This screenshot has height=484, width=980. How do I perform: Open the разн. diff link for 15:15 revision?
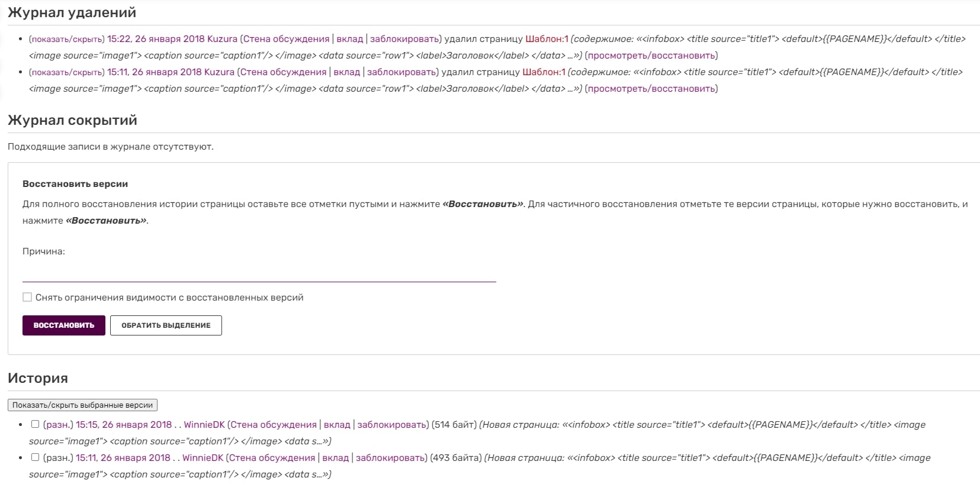pyautogui.click(x=58, y=425)
